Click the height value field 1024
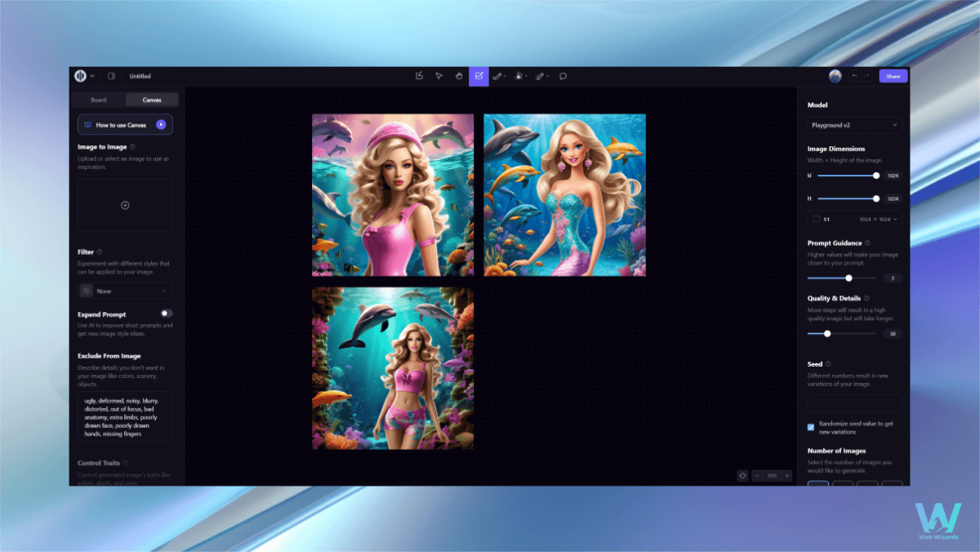This screenshot has width=980, height=552. point(893,198)
